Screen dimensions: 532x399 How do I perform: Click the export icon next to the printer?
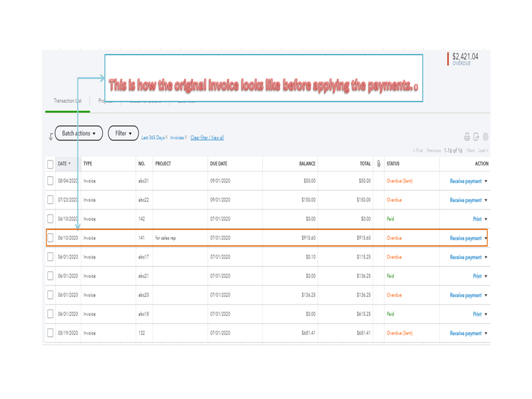[x=476, y=136]
